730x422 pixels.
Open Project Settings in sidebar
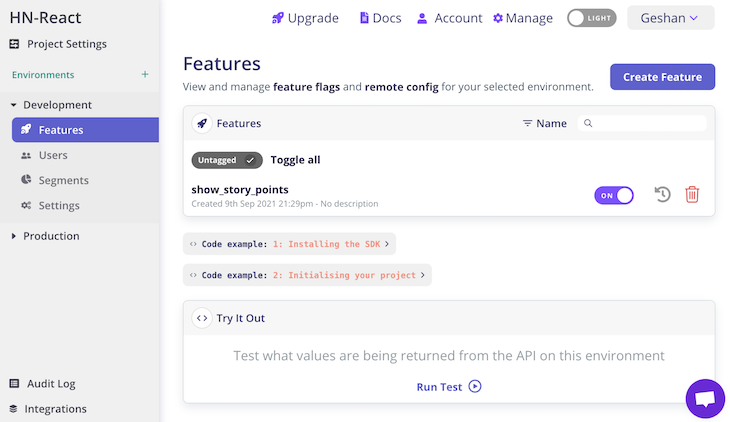pos(58,44)
